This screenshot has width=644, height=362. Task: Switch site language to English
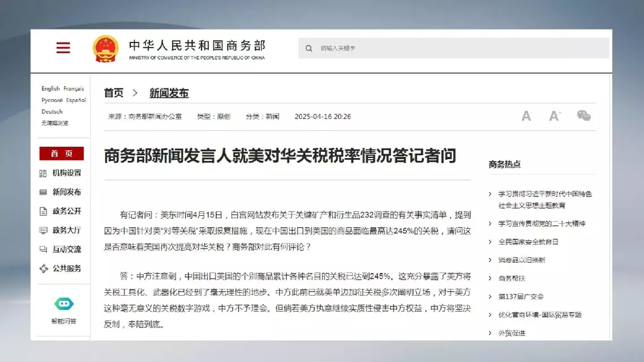[50, 88]
